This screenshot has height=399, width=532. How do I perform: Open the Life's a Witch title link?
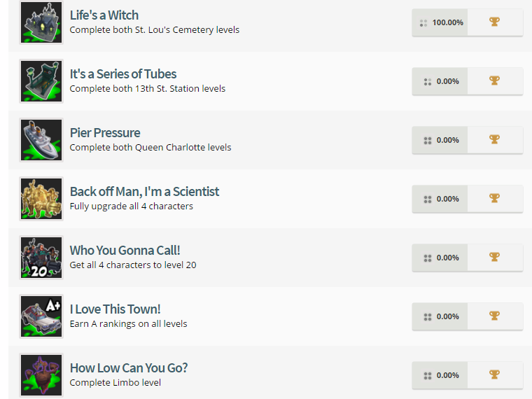click(104, 15)
